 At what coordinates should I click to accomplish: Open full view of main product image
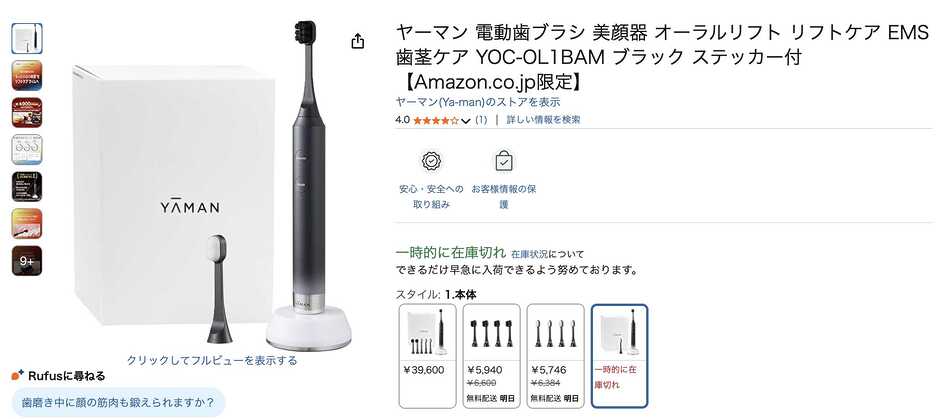pos(212,360)
